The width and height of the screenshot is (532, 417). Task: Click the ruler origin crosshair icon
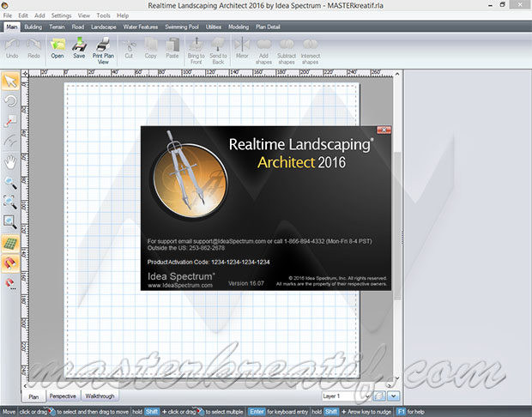pyautogui.click(x=26, y=73)
